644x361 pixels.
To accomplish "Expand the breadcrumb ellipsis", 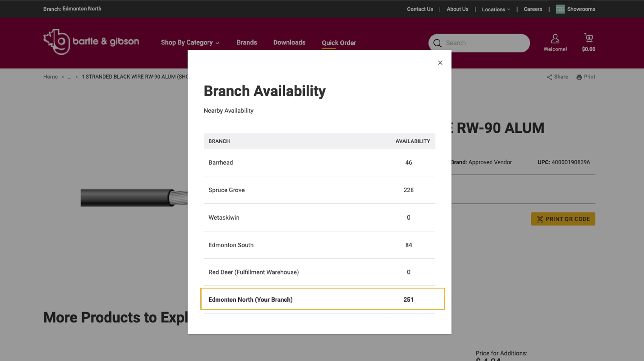I will coord(70,77).
